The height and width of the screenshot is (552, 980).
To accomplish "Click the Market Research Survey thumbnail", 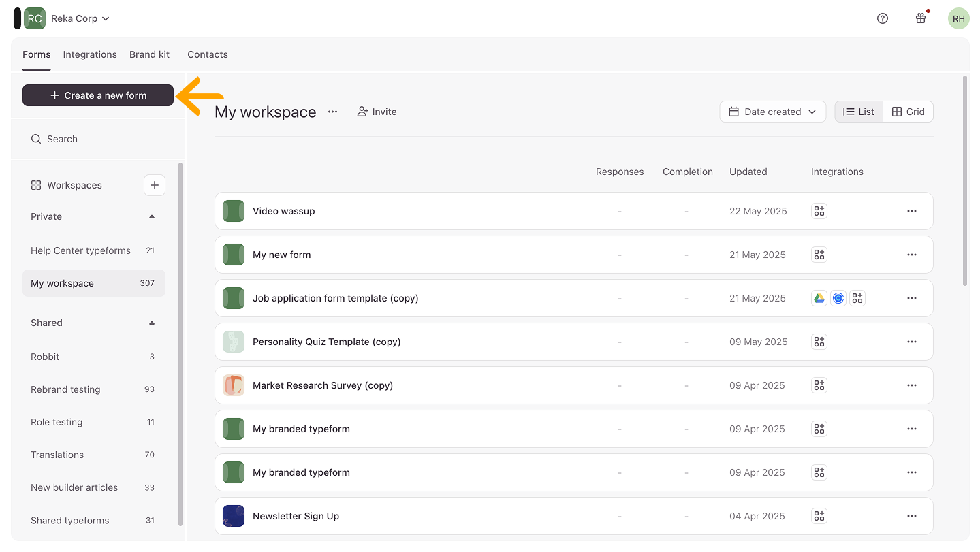I will tap(234, 385).
